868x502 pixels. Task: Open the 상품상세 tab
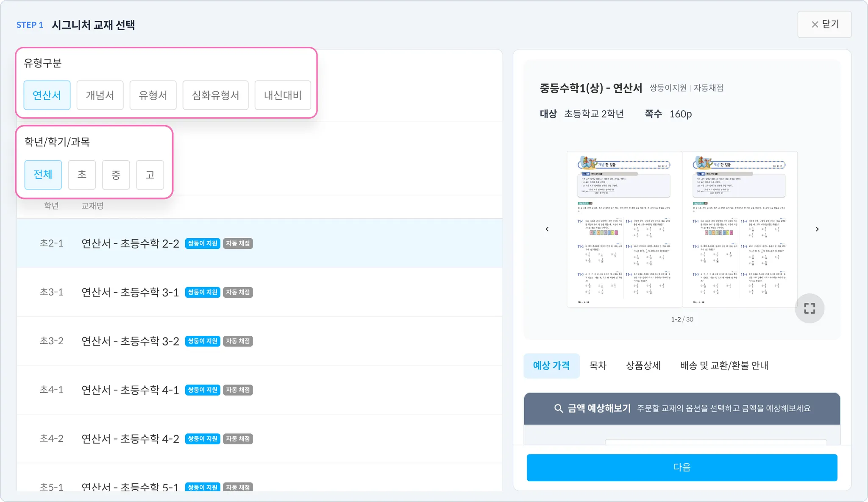coord(643,365)
